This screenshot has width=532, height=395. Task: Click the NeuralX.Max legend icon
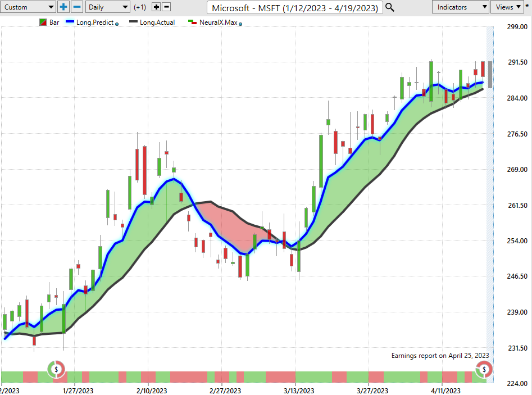[192, 22]
